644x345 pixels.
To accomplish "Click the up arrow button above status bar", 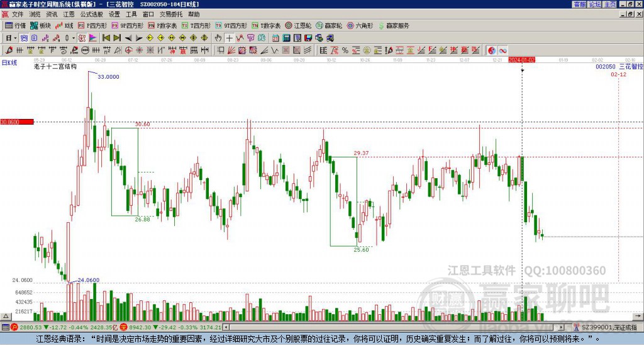I will (5, 316).
